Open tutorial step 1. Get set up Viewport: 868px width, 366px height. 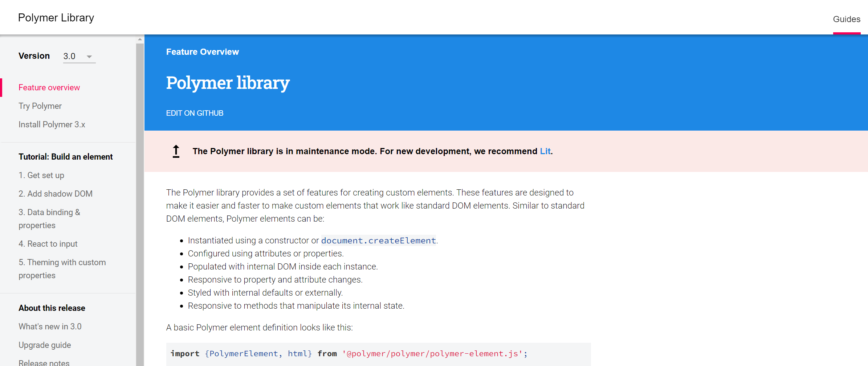(41, 175)
